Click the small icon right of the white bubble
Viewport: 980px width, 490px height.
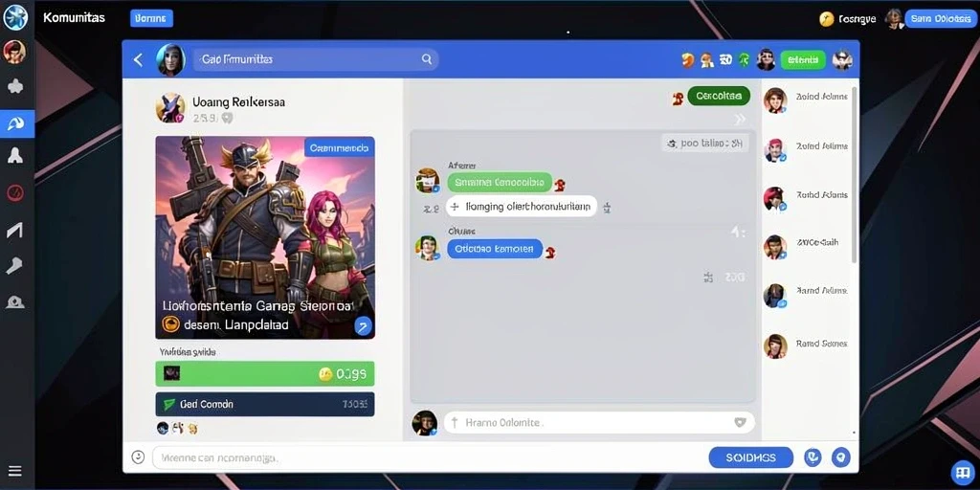606,207
